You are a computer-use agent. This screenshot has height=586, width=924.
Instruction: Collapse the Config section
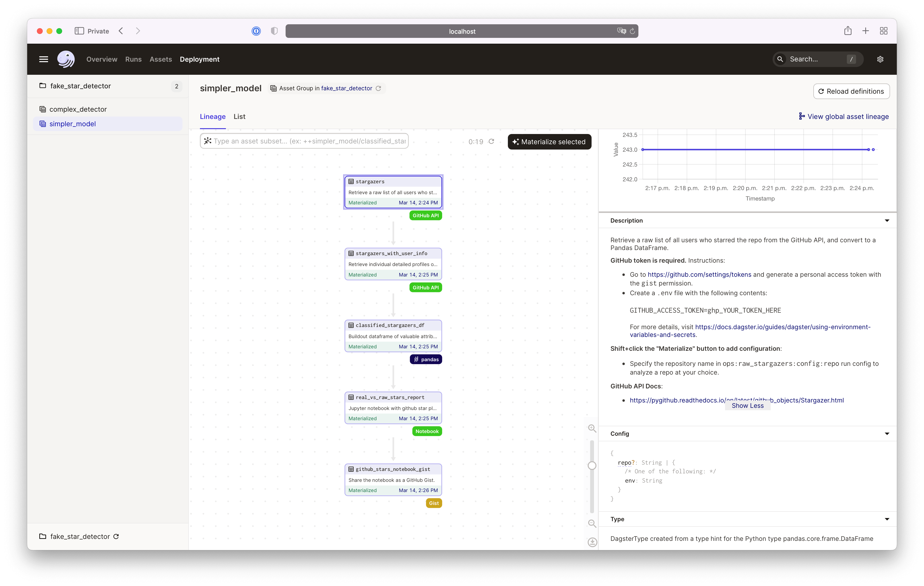[887, 434]
